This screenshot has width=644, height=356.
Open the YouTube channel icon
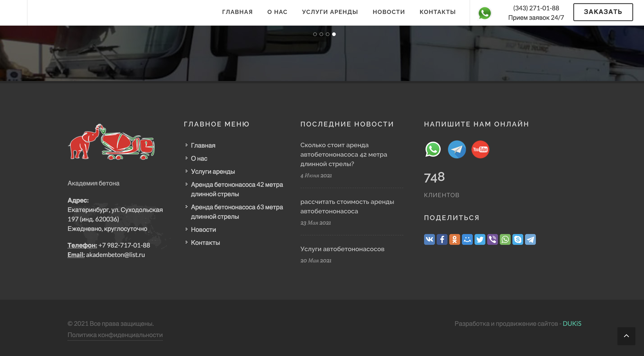[x=480, y=149]
